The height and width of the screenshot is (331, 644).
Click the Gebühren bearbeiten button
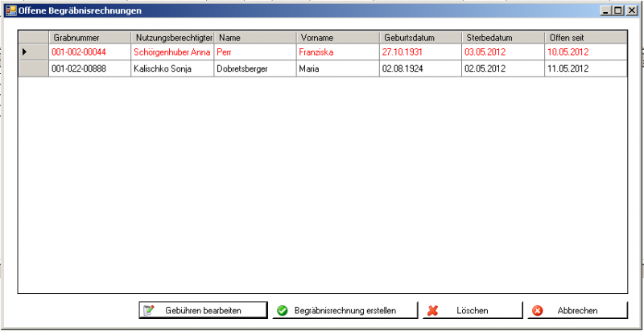tap(202, 310)
